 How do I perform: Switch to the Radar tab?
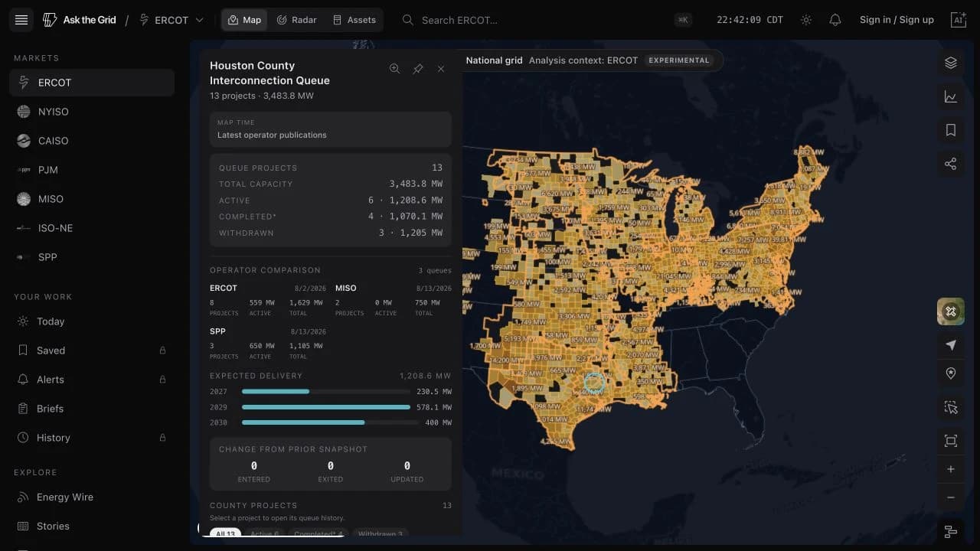click(296, 20)
